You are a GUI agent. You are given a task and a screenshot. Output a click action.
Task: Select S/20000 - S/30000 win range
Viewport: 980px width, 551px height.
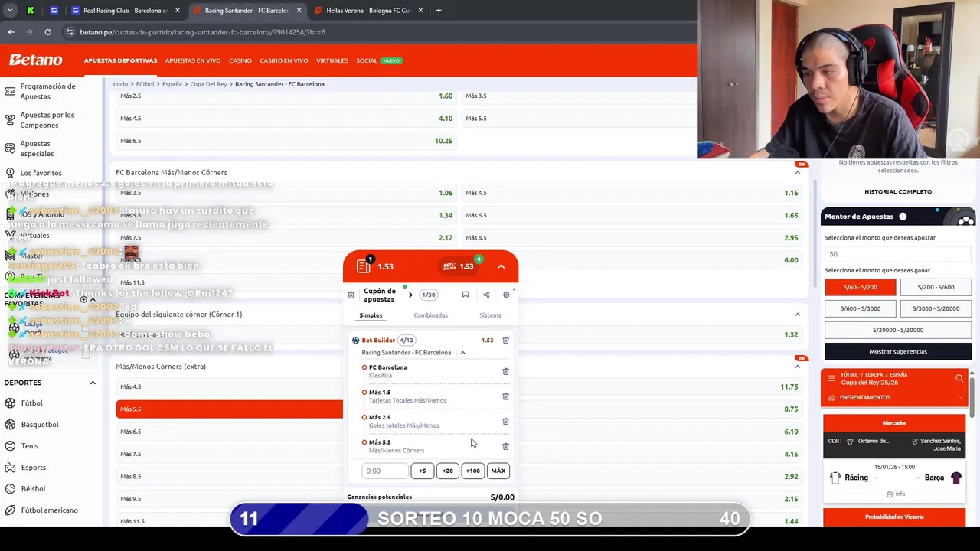click(x=898, y=330)
